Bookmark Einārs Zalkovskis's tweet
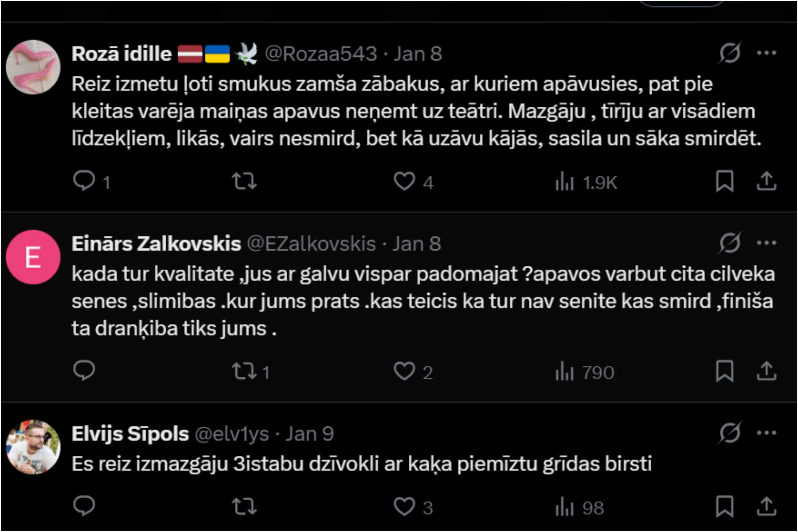Image resolution: width=798 pixels, height=532 pixels. click(724, 371)
